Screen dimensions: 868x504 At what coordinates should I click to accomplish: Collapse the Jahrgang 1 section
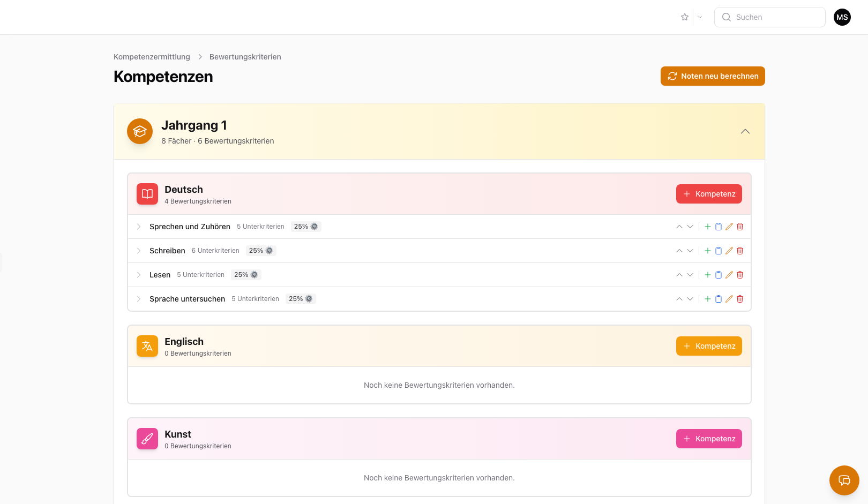point(745,131)
